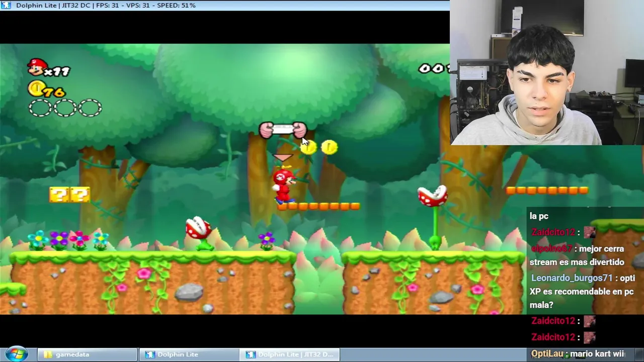Click the "la pc" chat line
Screen dimensions: 644x362
click(539, 216)
